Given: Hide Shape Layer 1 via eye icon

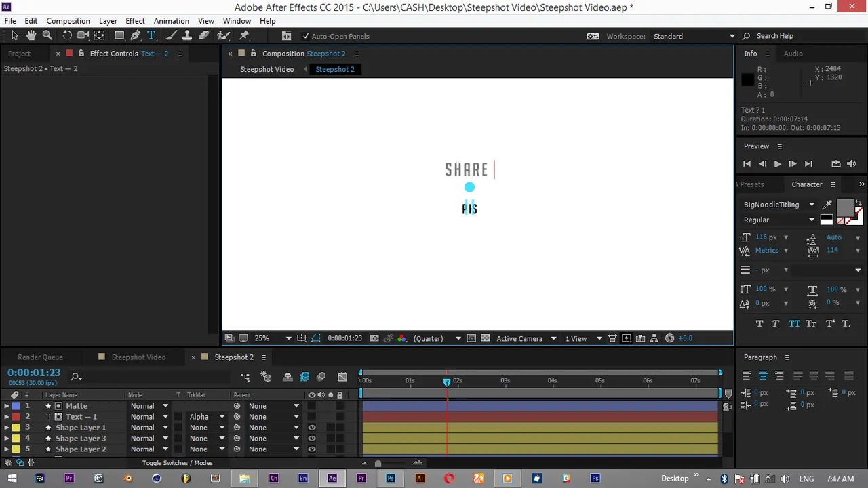Looking at the screenshot, I should [312, 428].
